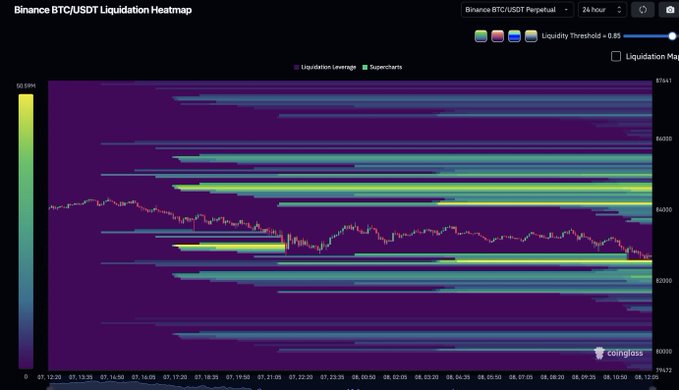Screen dimensions: 679x390
Task: Select the red-purple color theme swatch
Action: 498,36
